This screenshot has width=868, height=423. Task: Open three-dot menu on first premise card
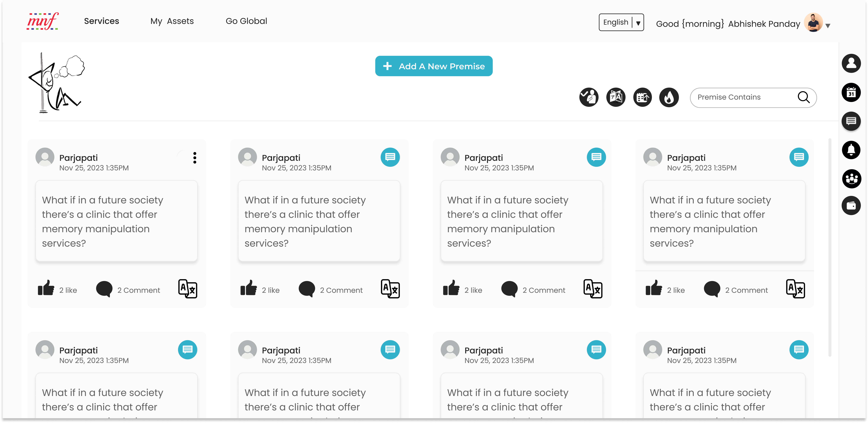195,157
